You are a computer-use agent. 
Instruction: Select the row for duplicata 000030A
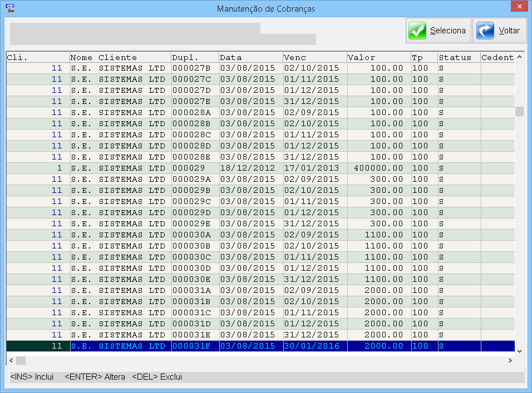click(191, 235)
